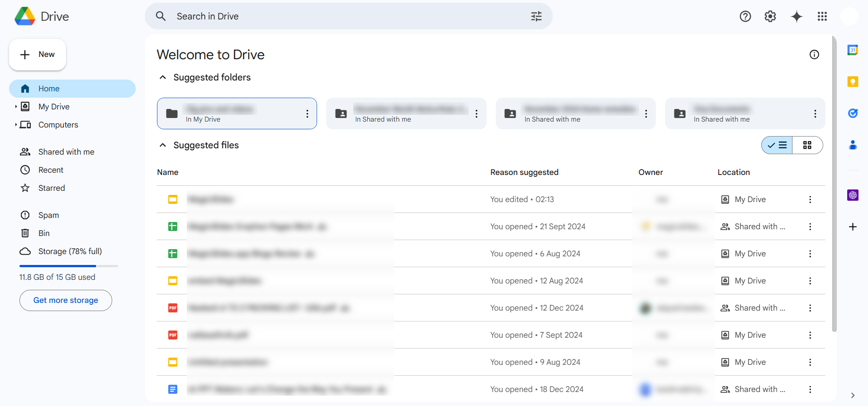
Task: Click the Gemini sparkle icon
Action: click(x=797, y=17)
